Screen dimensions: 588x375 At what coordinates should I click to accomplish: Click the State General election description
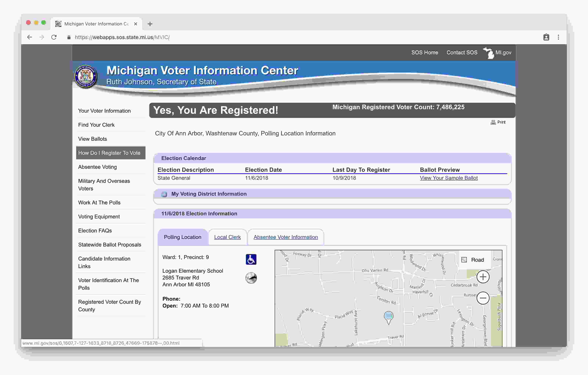pyautogui.click(x=174, y=178)
